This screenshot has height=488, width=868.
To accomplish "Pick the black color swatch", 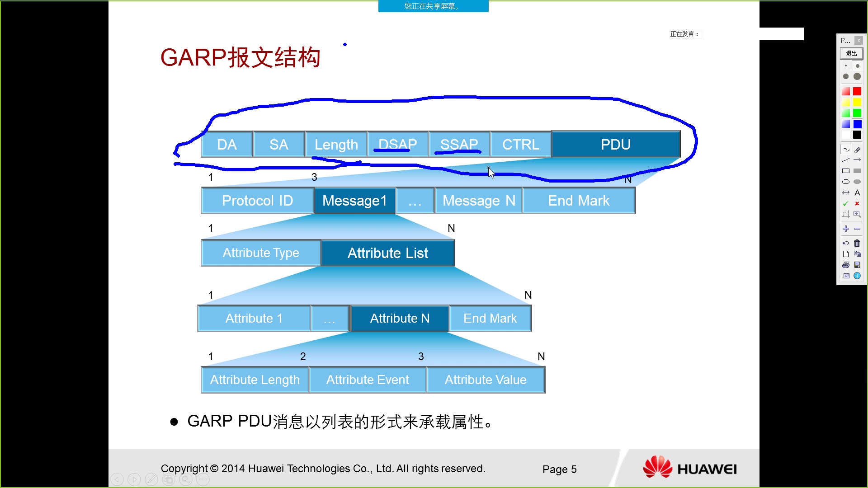I will tap(857, 135).
